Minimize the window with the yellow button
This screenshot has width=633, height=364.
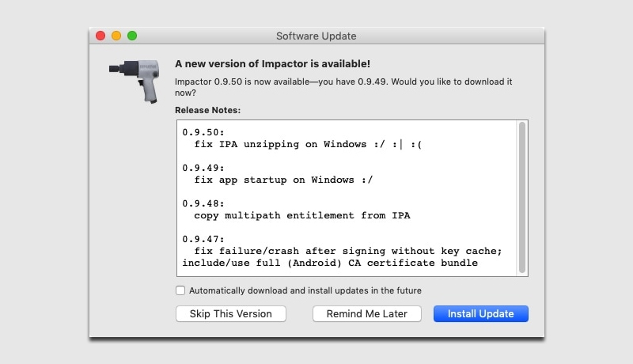click(116, 36)
